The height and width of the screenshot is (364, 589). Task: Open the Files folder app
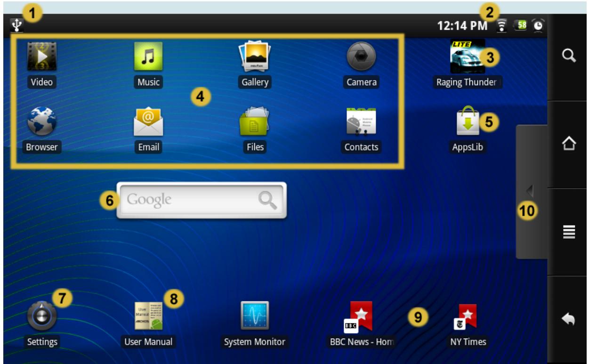(255, 121)
